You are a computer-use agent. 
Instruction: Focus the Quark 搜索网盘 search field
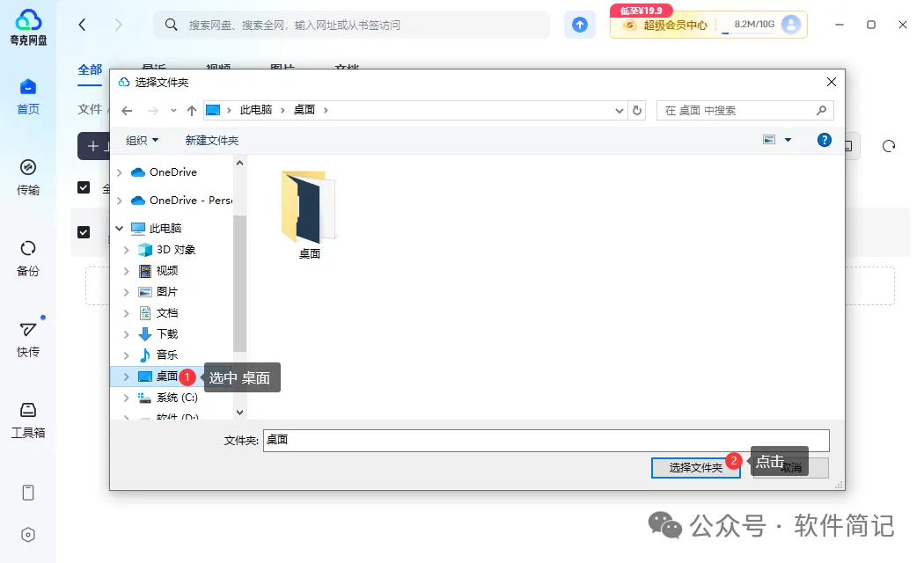[352, 25]
